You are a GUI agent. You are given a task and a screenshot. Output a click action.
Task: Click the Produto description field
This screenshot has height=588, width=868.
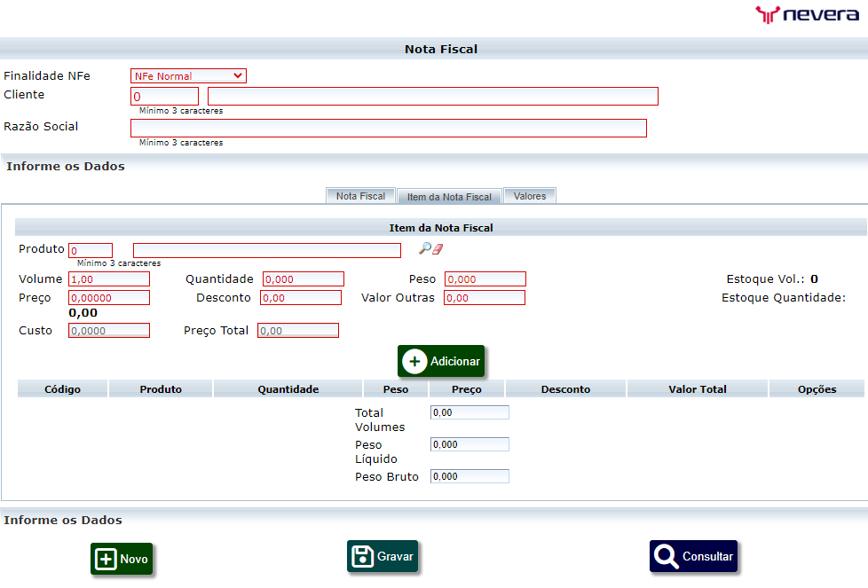coord(267,251)
